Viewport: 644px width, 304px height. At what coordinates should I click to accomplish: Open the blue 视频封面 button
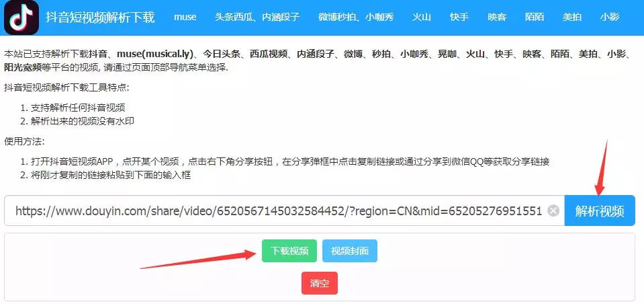coord(349,251)
